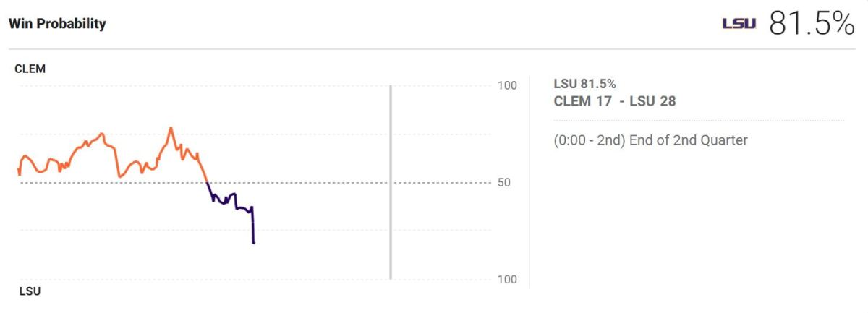868x313 pixels.
Task: Click the dotted divider under the score
Action: [699, 121]
